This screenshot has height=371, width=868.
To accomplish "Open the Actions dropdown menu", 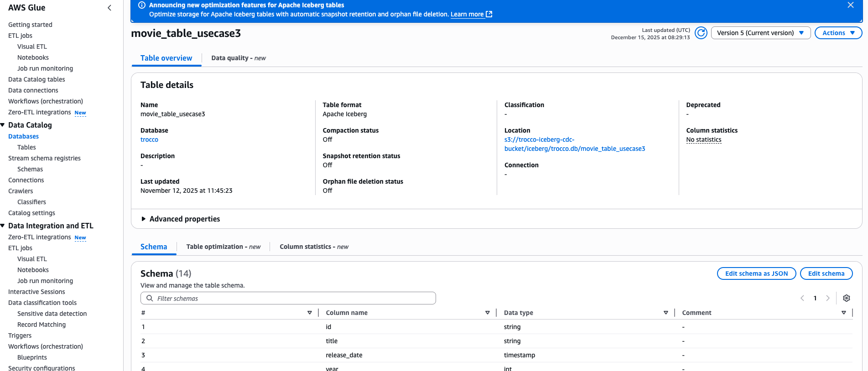I will tap(838, 33).
